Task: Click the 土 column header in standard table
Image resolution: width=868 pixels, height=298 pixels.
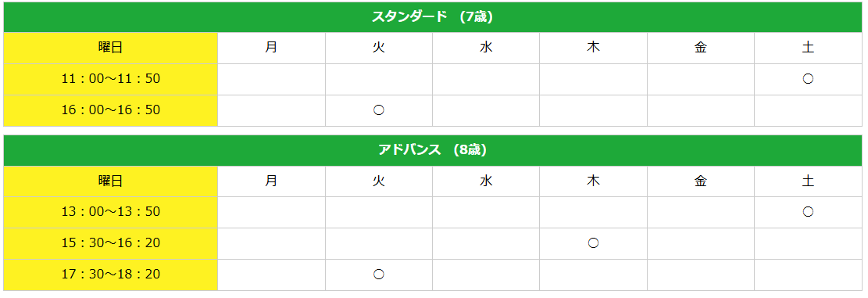Action: [808, 48]
